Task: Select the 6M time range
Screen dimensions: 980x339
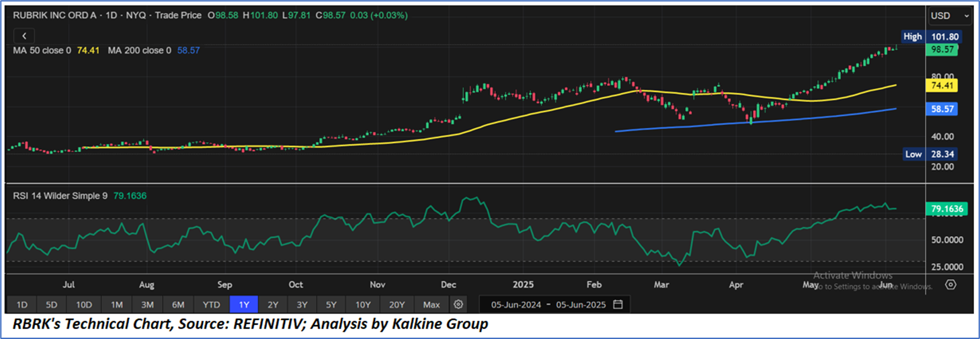Action: click(179, 305)
